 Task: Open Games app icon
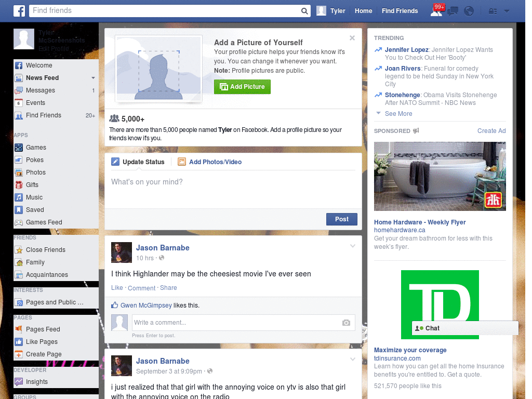[x=19, y=148]
